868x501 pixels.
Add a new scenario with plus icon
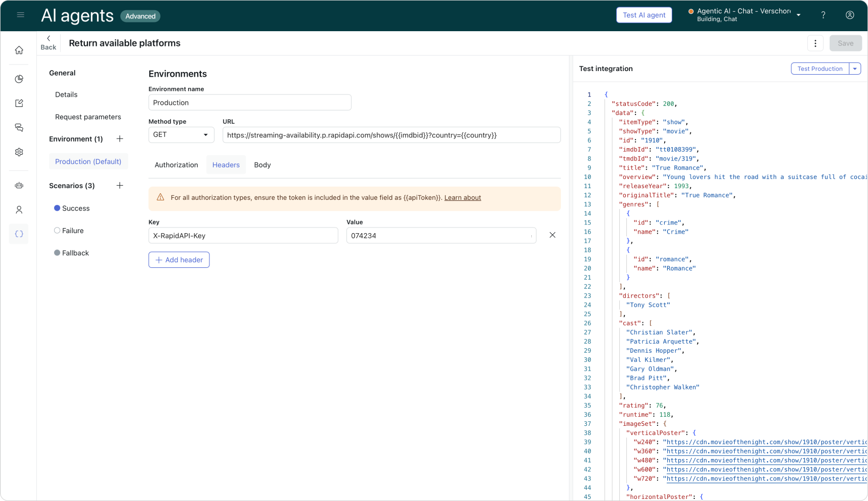pyautogui.click(x=120, y=186)
